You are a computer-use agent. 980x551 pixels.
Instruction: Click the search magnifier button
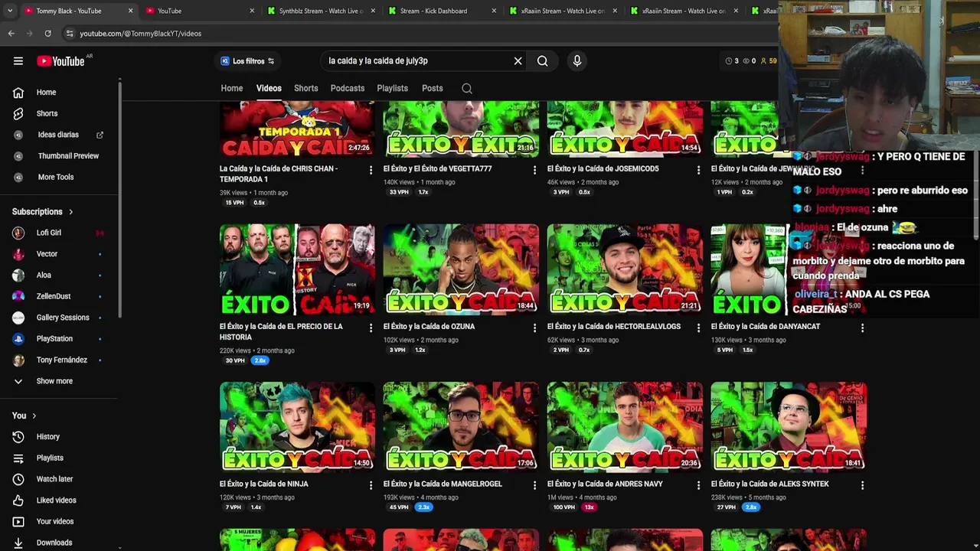coord(542,61)
